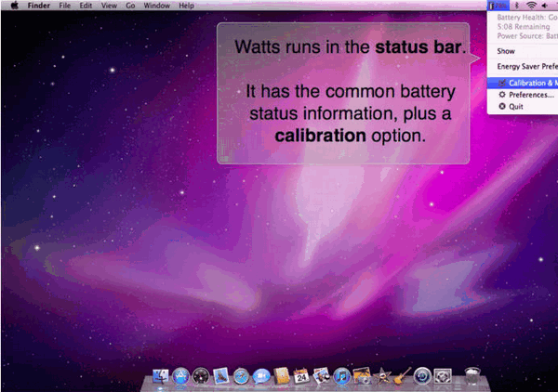Open the File menu
This screenshot has height=392, width=558.
tap(64, 6)
